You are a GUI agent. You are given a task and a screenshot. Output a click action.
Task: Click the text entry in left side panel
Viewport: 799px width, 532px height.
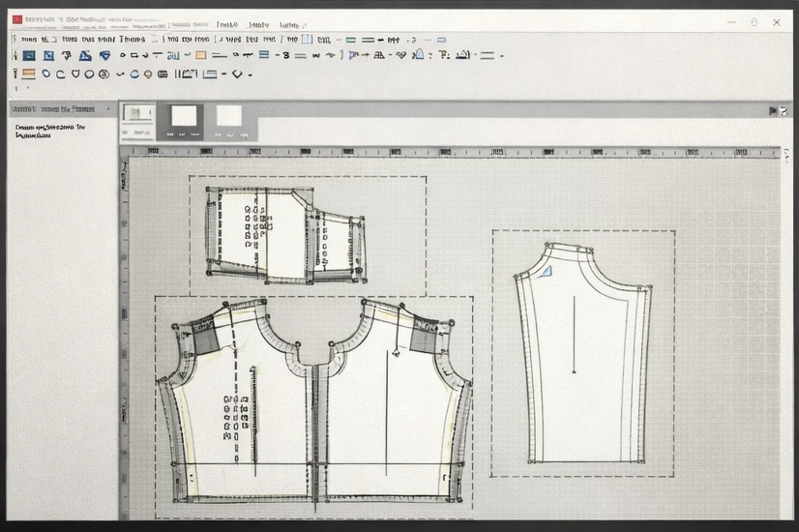(x=50, y=131)
